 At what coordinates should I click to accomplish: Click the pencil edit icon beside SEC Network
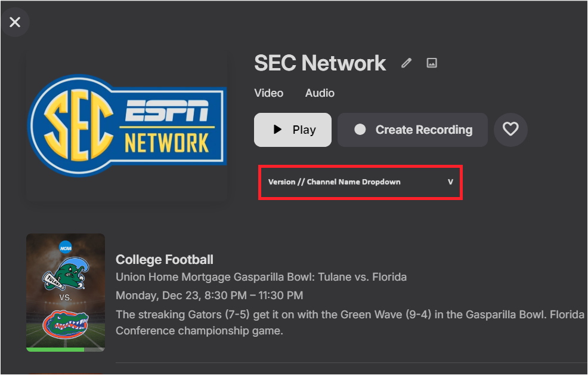point(407,63)
